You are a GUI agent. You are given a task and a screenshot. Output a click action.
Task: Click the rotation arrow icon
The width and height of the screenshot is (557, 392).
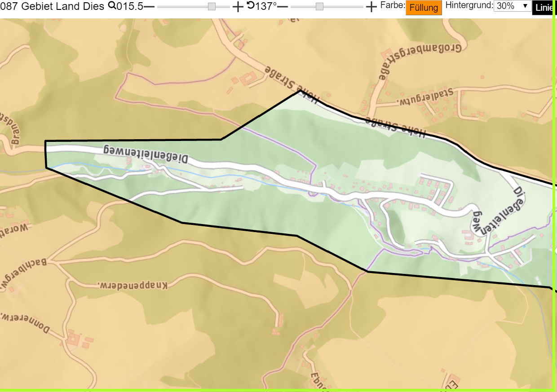click(251, 5)
